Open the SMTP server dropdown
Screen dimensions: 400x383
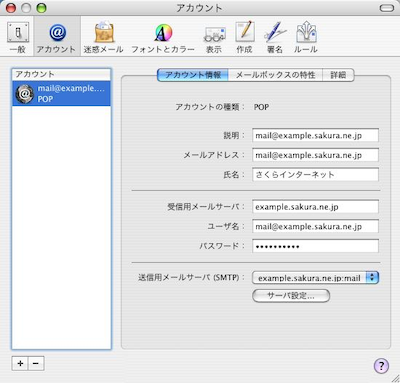pyautogui.click(x=315, y=277)
